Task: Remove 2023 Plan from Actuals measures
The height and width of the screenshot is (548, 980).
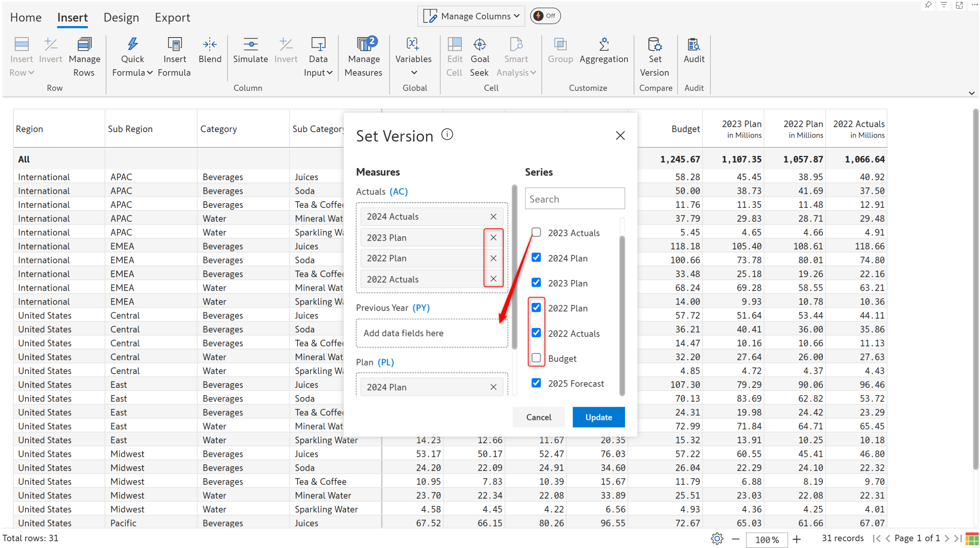Action: (494, 238)
